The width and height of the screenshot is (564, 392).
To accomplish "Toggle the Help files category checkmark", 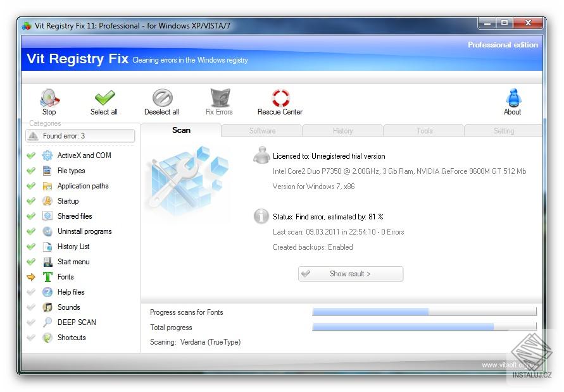I will (x=31, y=292).
